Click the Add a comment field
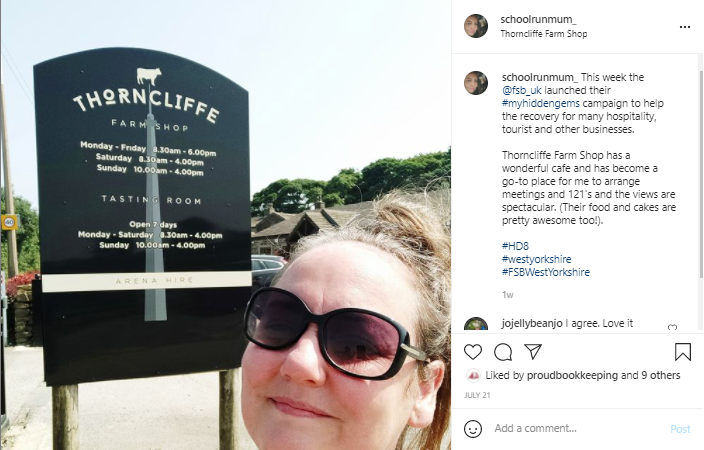Screen dimensions: 704x450 coord(577,428)
